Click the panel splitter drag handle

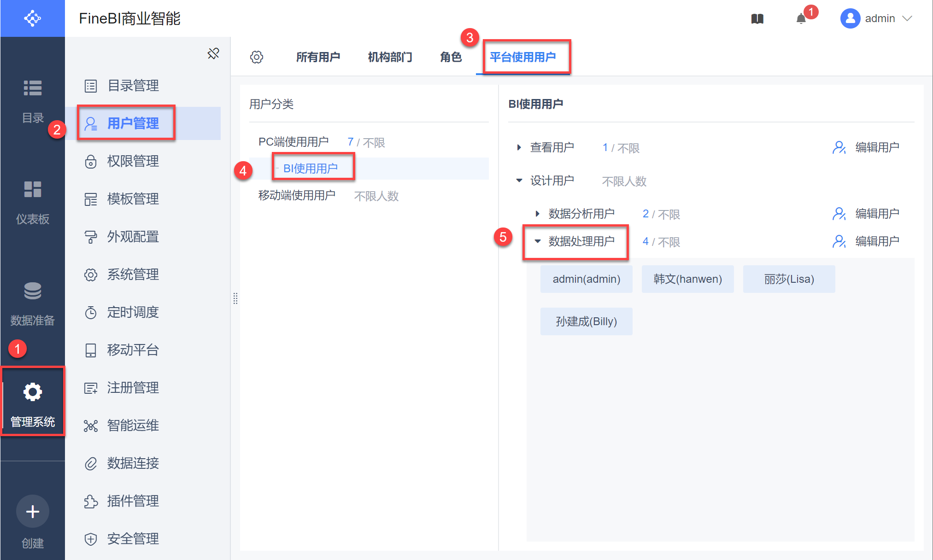tap(235, 298)
